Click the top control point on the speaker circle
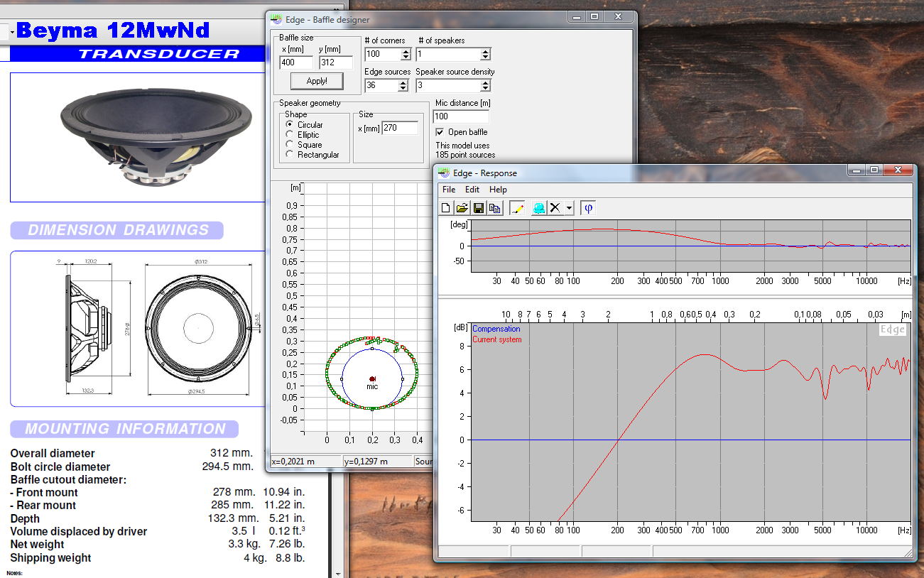The image size is (924, 578). tap(372, 349)
